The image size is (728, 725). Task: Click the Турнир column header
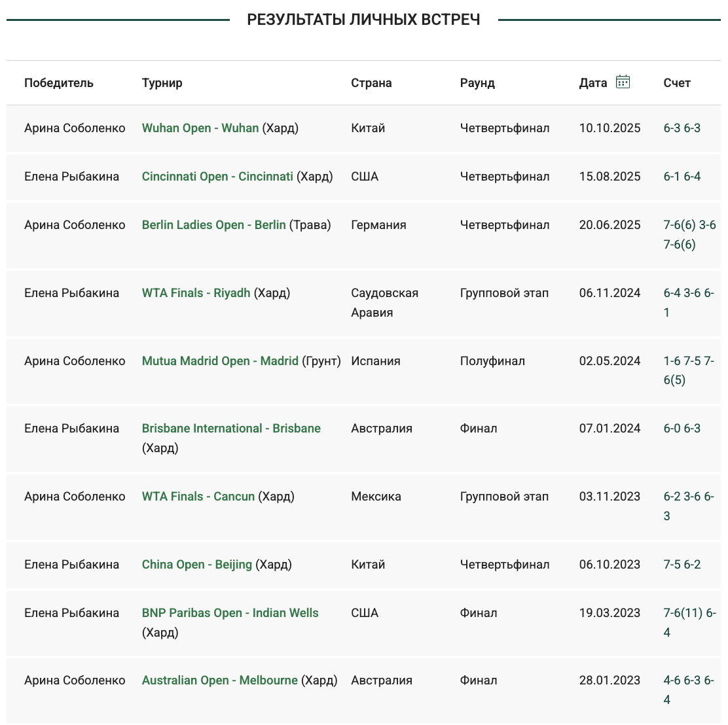coord(162,83)
